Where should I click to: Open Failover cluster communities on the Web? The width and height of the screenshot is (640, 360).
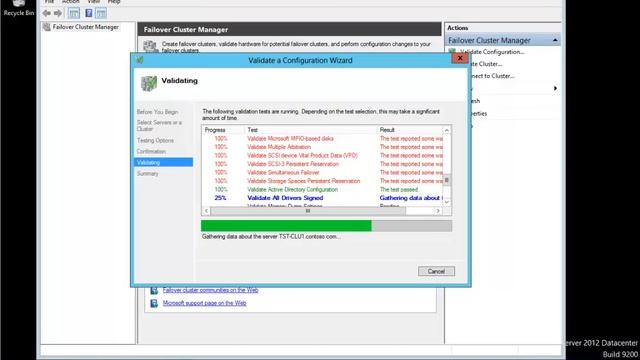[x=210, y=290]
